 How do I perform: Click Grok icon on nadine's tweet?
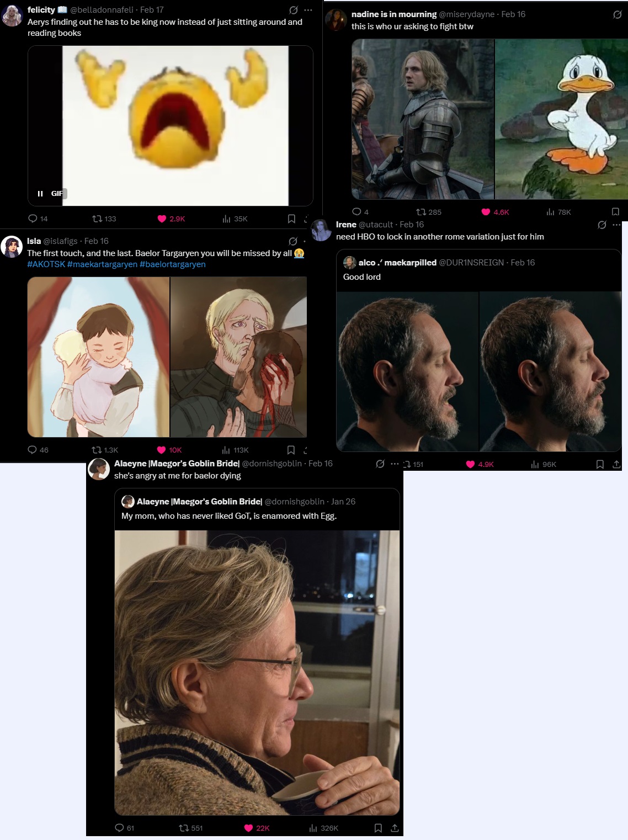tap(618, 14)
